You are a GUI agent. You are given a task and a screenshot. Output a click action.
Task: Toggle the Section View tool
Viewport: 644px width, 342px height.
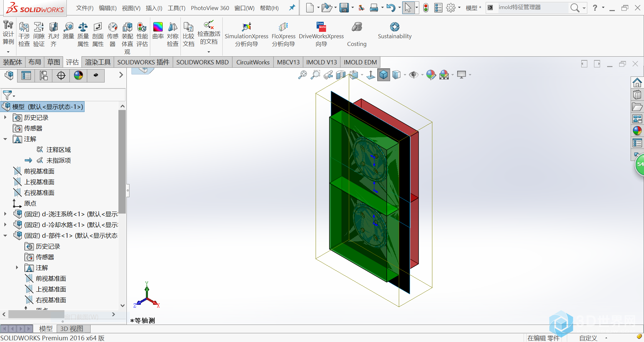[341, 75]
